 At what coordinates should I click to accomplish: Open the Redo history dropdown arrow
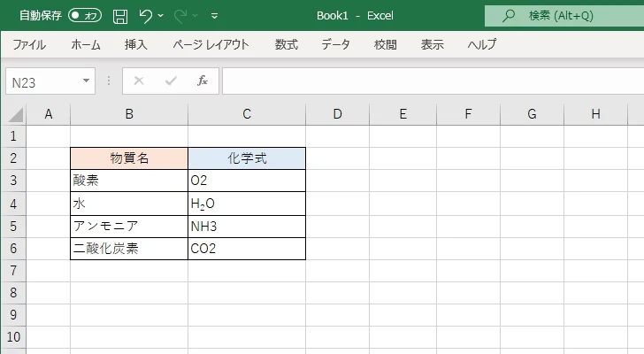point(195,16)
